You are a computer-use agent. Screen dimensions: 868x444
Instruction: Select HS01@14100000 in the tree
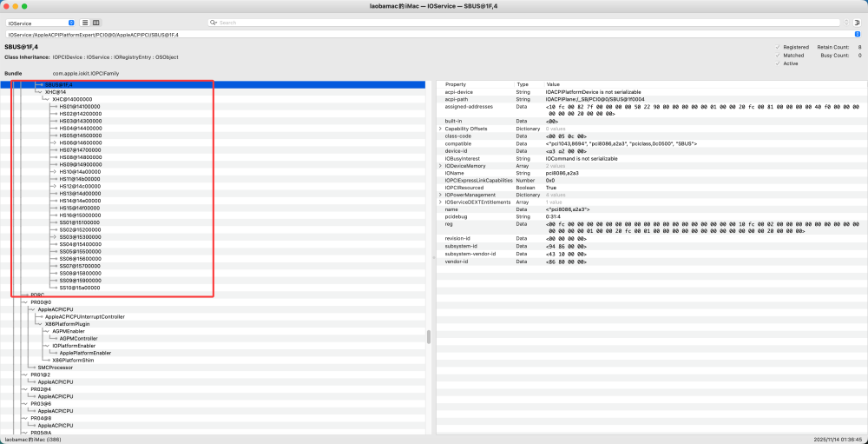point(80,106)
